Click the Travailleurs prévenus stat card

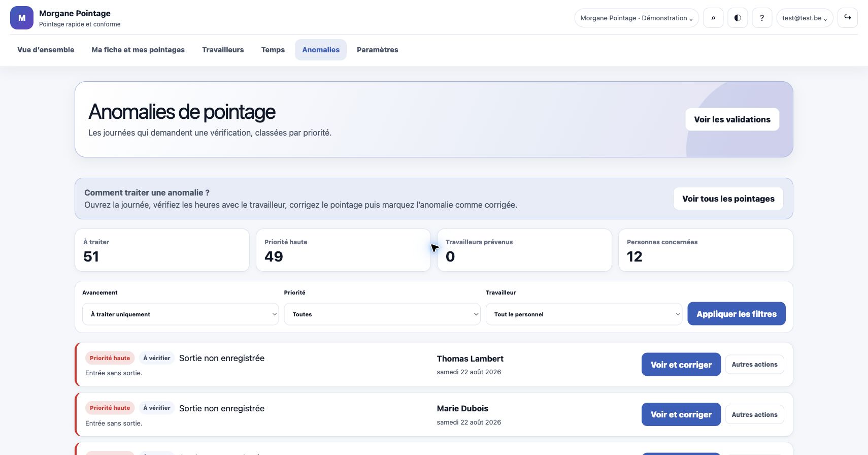click(524, 250)
